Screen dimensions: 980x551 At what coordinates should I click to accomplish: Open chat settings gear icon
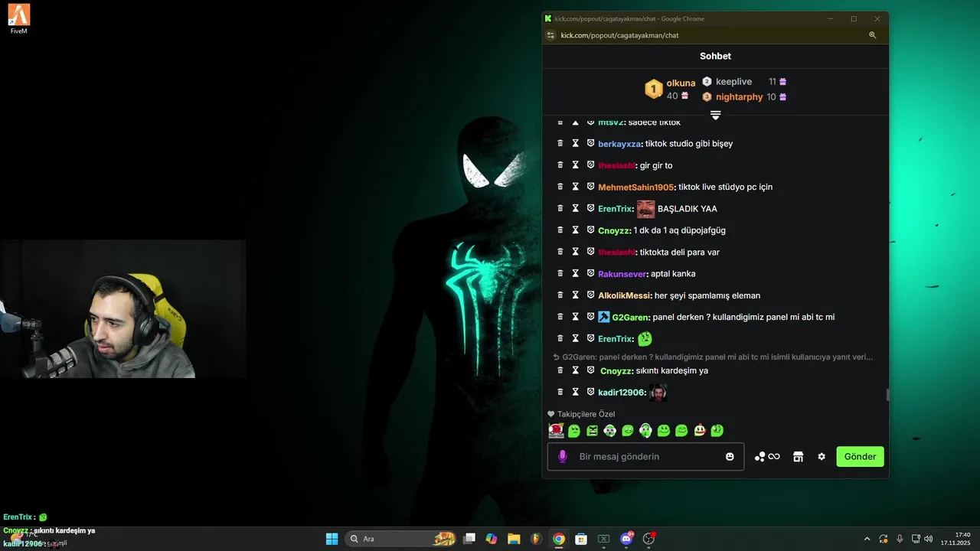(x=822, y=456)
